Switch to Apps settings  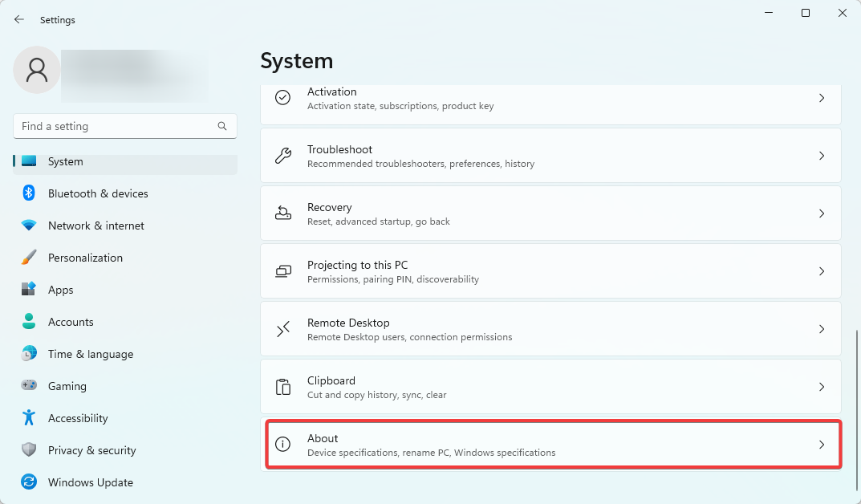tap(125, 290)
